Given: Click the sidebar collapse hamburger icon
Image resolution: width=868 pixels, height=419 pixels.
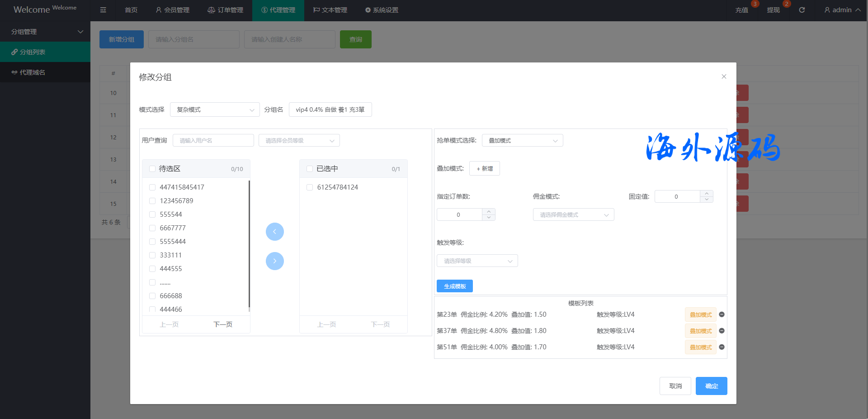Looking at the screenshot, I should tap(103, 10).
